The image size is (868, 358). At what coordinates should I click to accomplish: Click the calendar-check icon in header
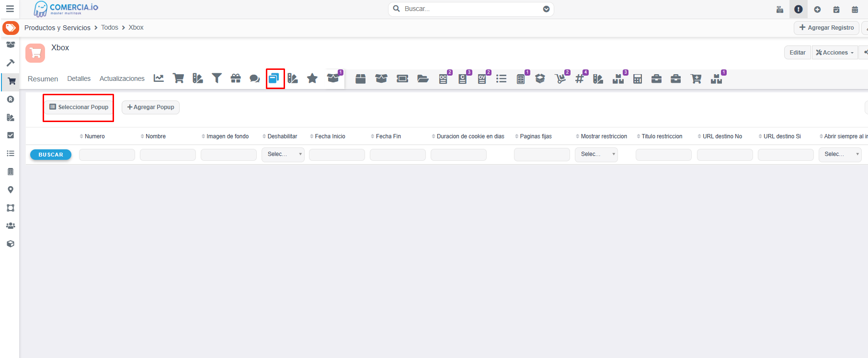coord(836,10)
